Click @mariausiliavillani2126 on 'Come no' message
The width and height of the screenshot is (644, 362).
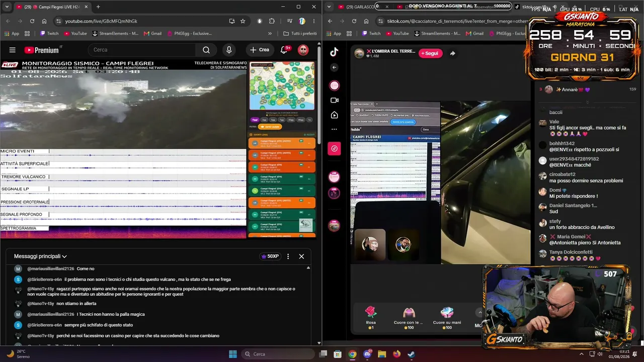51,269
